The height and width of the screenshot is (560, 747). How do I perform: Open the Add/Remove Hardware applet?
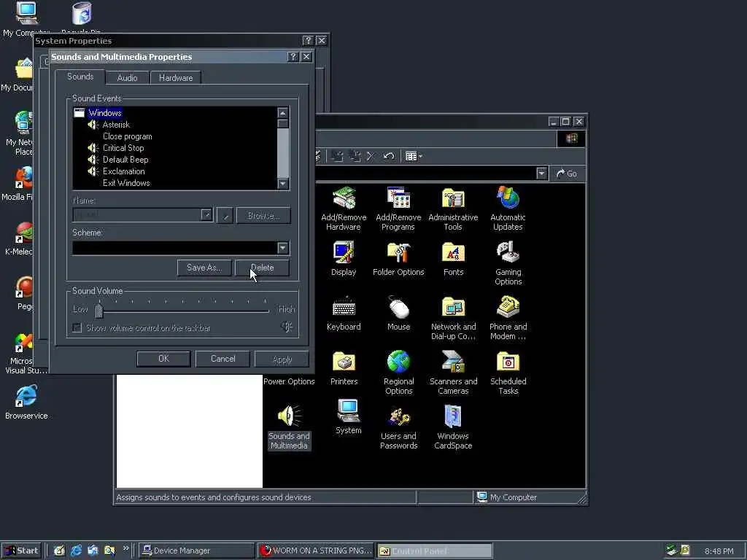coord(344,209)
